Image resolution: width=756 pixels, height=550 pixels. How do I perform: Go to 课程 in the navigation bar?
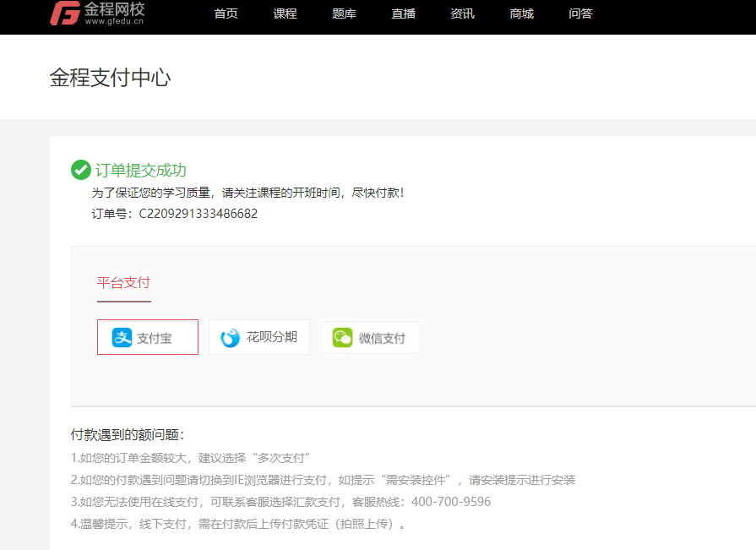pyautogui.click(x=285, y=14)
